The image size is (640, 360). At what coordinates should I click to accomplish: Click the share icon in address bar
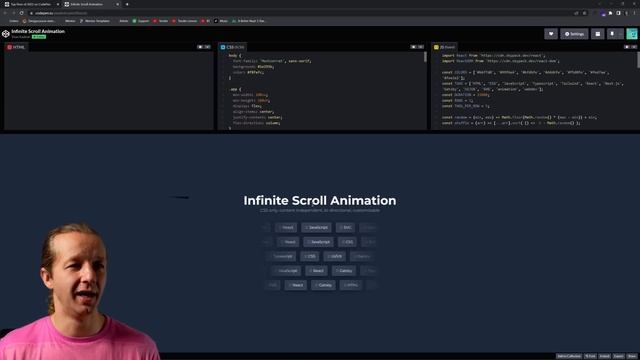pyautogui.click(x=576, y=13)
